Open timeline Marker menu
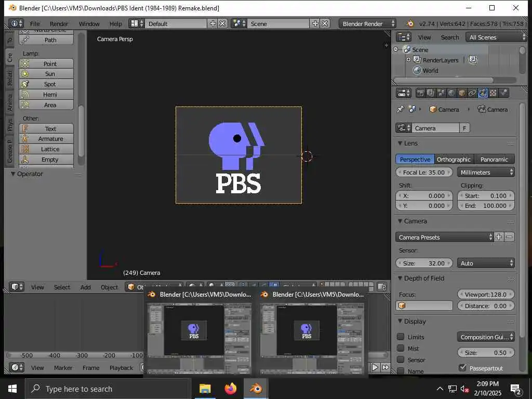 click(63, 368)
